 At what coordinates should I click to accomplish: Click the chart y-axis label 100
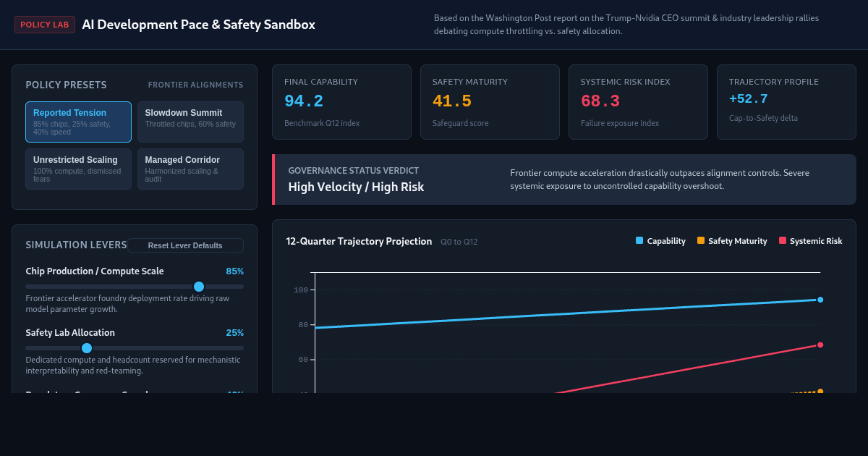click(301, 290)
